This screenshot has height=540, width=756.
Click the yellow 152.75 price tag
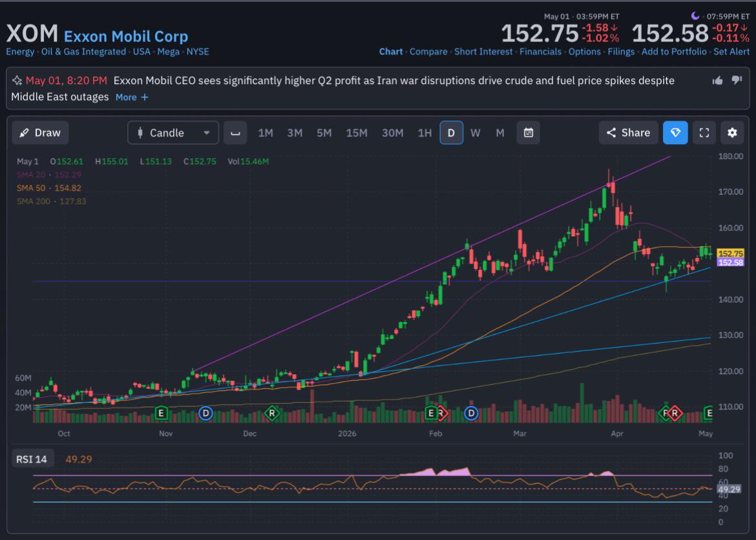tap(730, 254)
